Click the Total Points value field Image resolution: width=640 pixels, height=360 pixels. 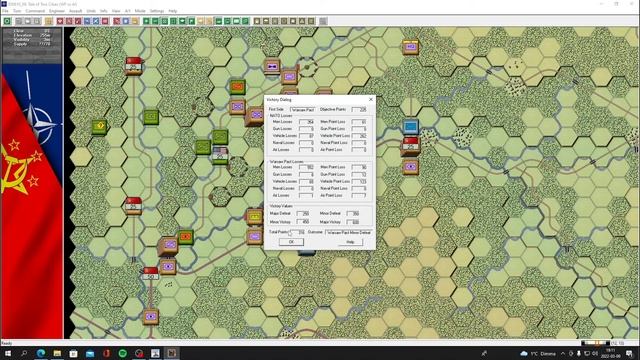coord(298,232)
